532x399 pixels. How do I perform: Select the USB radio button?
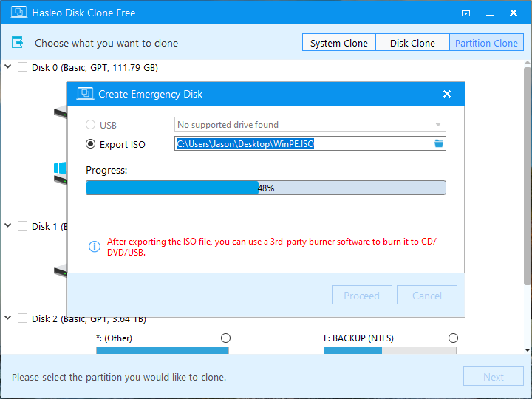click(90, 125)
